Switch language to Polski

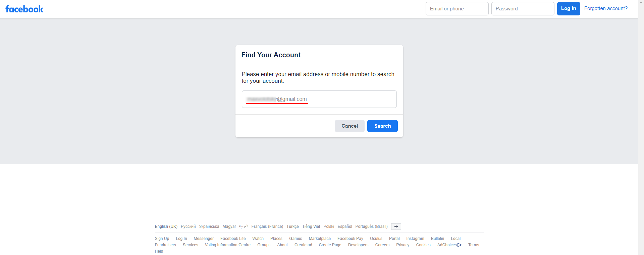point(329,227)
